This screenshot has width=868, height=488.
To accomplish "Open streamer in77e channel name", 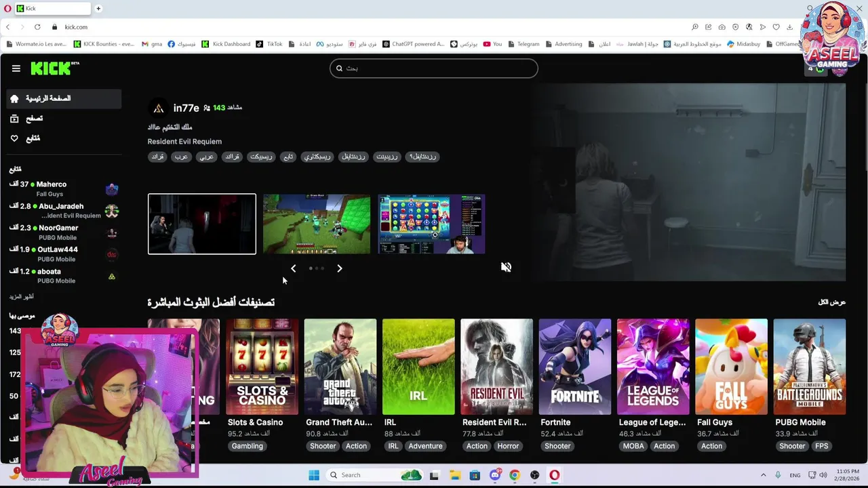I will click(186, 108).
